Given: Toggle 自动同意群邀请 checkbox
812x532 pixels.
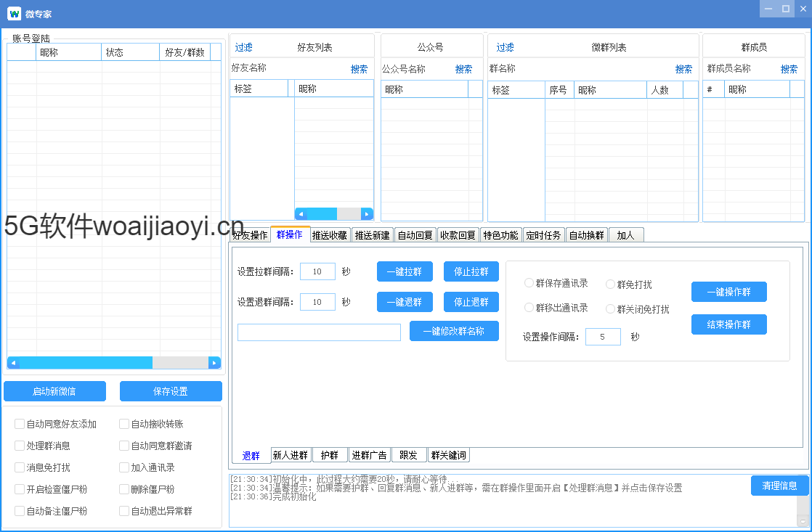Looking at the screenshot, I should click(124, 446).
